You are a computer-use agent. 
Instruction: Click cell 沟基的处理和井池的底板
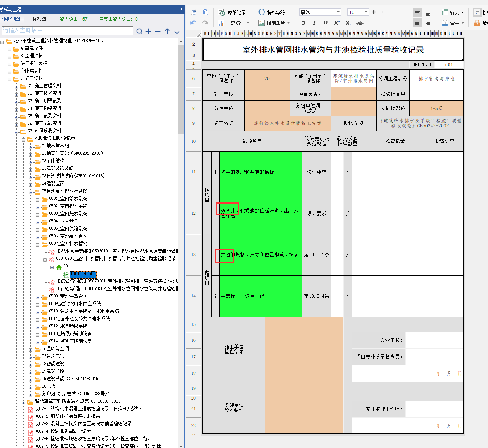tap(261, 172)
